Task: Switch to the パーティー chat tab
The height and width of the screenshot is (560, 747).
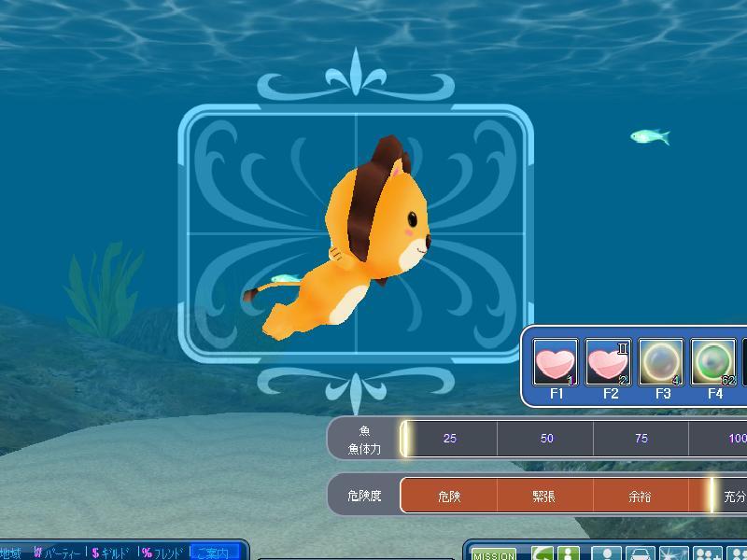Action: pyautogui.click(x=57, y=553)
